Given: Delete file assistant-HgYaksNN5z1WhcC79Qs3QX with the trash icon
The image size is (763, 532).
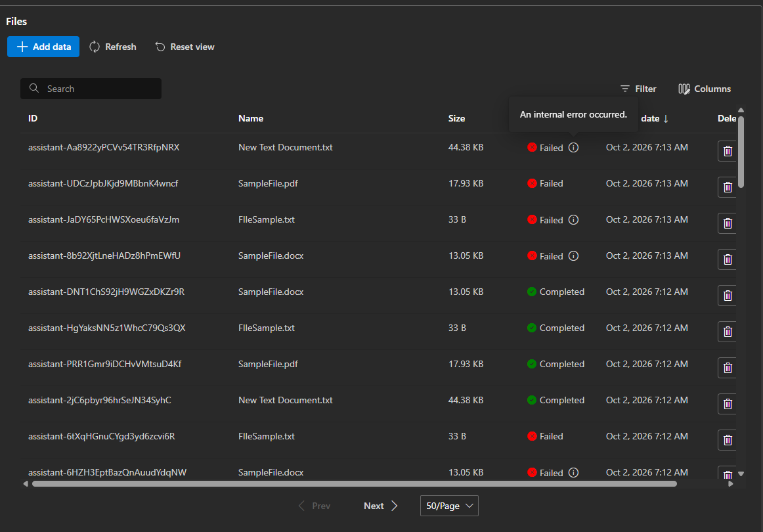Looking at the screenshot, I should [x=728, y=332].
